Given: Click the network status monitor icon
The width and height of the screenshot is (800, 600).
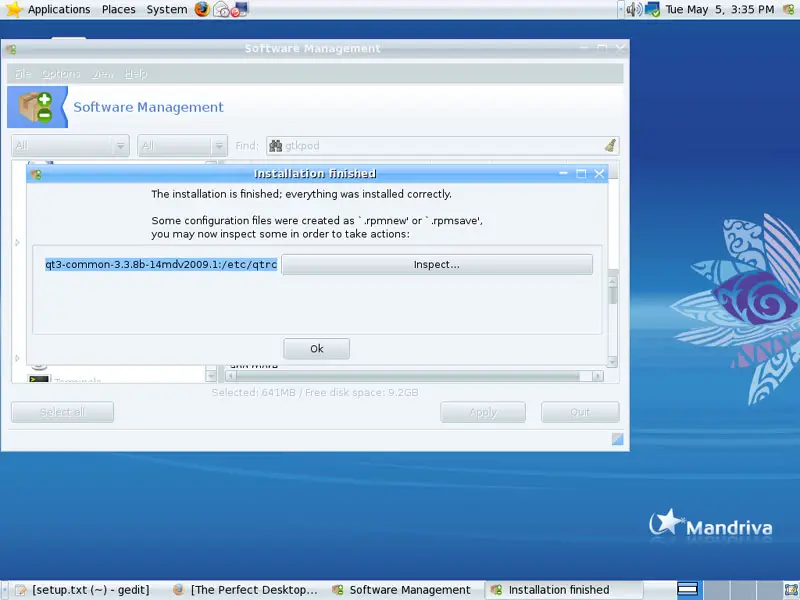Looking at the screenshot, I should coord(652,9).
